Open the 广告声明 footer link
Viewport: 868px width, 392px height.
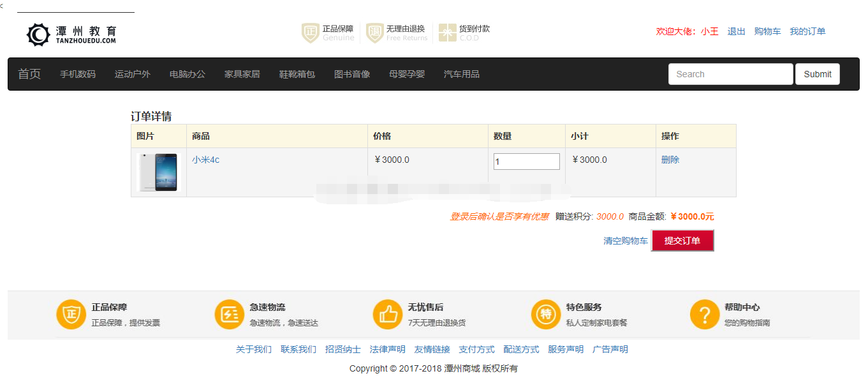[x=610, y=349]
